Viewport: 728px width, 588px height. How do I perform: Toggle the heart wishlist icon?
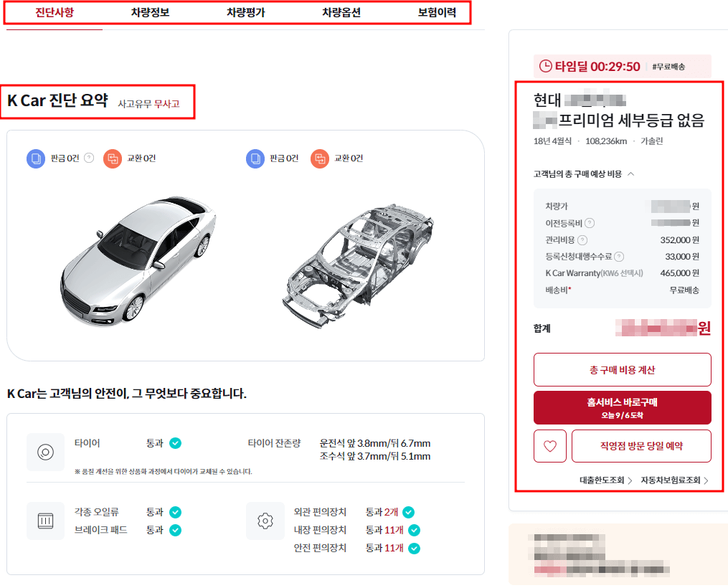tap(549, 445)
